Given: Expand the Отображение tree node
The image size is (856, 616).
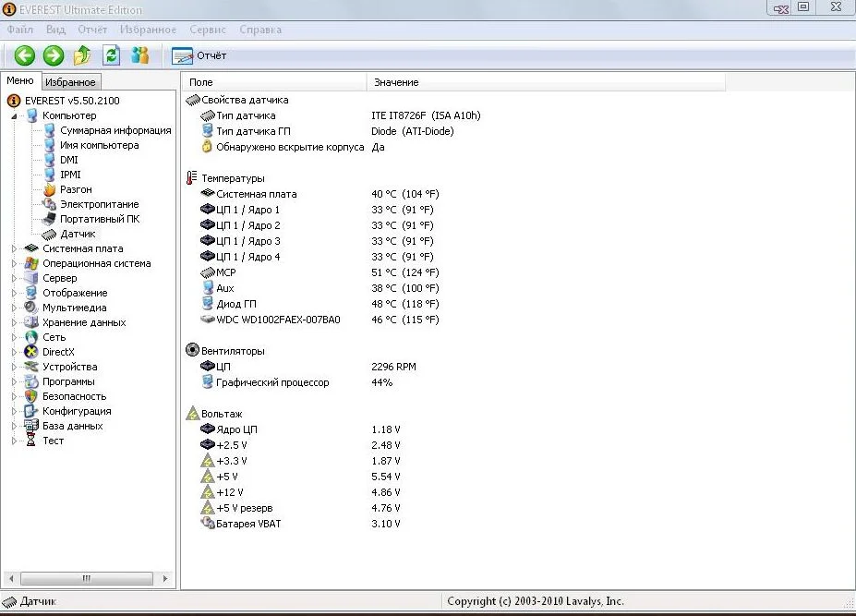Looking at the screenshot, I should pyautogui.click(x=14, y=293).
